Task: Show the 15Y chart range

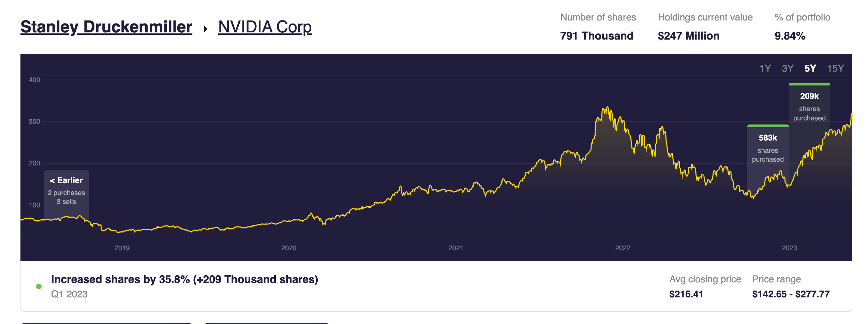Action: 836,69
